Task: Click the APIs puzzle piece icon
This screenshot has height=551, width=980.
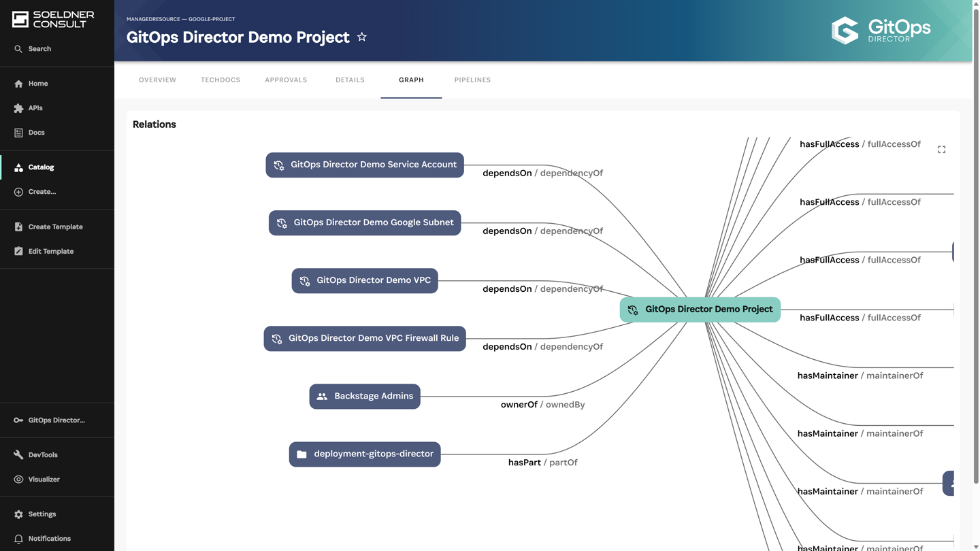Action: (x=18, y=108)
